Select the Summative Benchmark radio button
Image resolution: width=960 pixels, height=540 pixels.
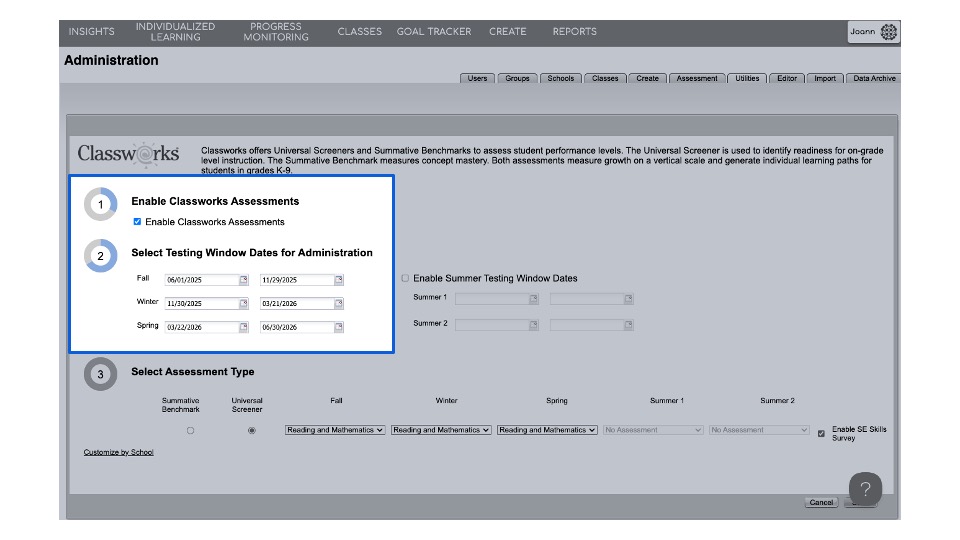[x=190, y=430]
